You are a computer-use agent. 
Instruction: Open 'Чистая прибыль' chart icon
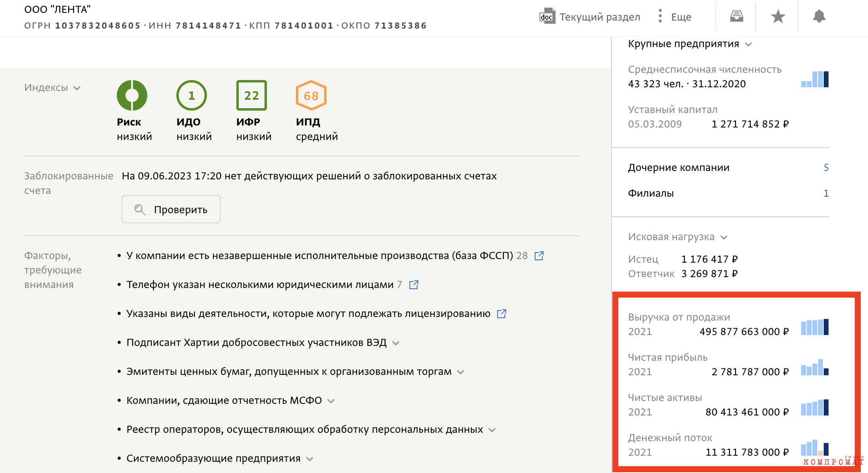[x=814, y=367]
